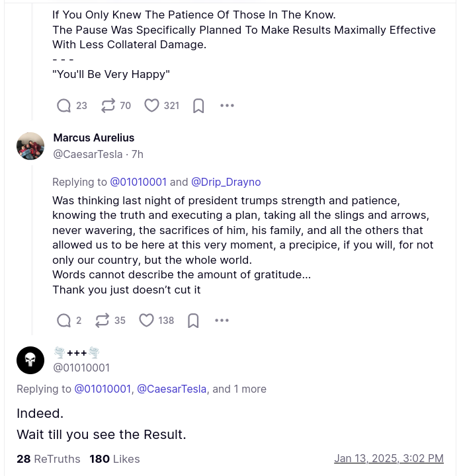The height and width of the screenshot is (476, 459).
Task: Reply to the first post with 23 replies
Action: click(64, 106)
